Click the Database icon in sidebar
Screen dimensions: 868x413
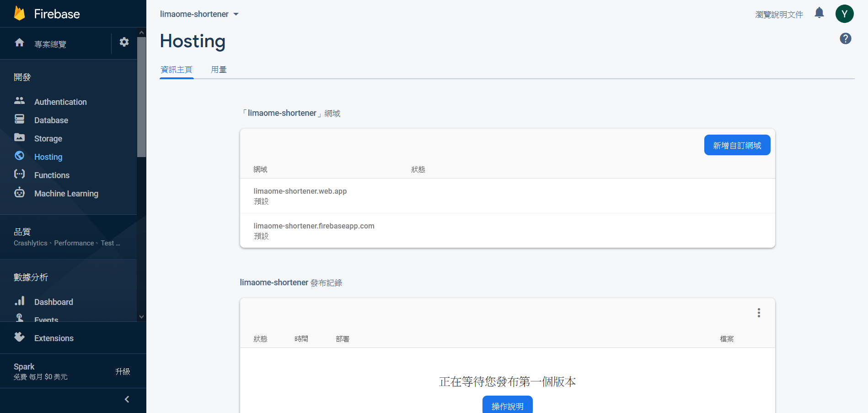(19, 119)
